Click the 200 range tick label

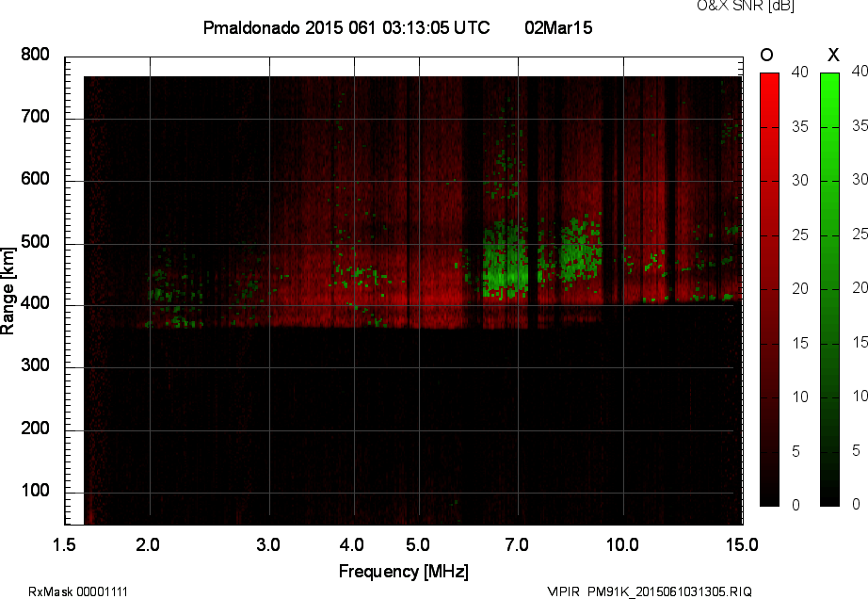[x=35, y=428]
